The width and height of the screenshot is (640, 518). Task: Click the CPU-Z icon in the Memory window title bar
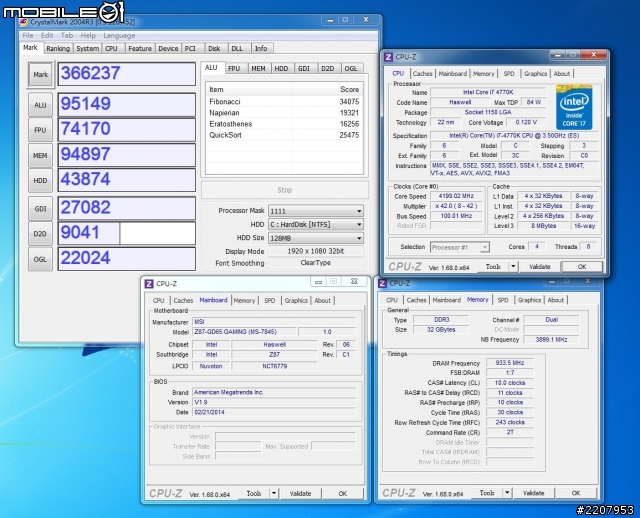(x=382, y=283)
